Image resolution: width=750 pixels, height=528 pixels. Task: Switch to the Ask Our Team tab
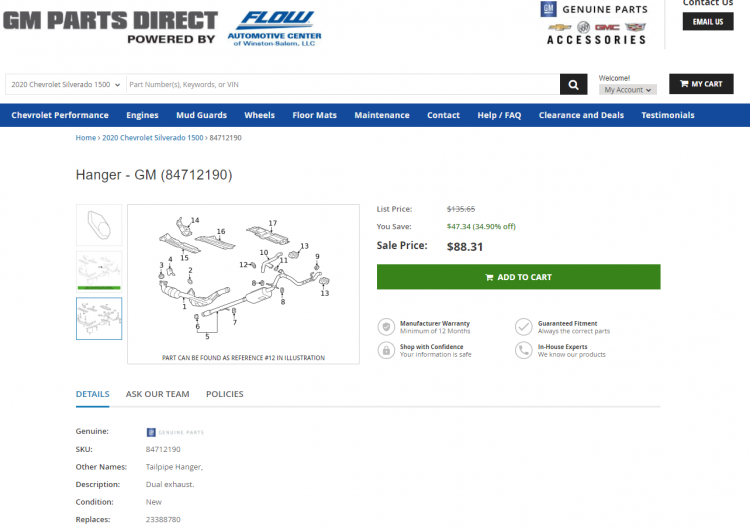pos(157,394)
